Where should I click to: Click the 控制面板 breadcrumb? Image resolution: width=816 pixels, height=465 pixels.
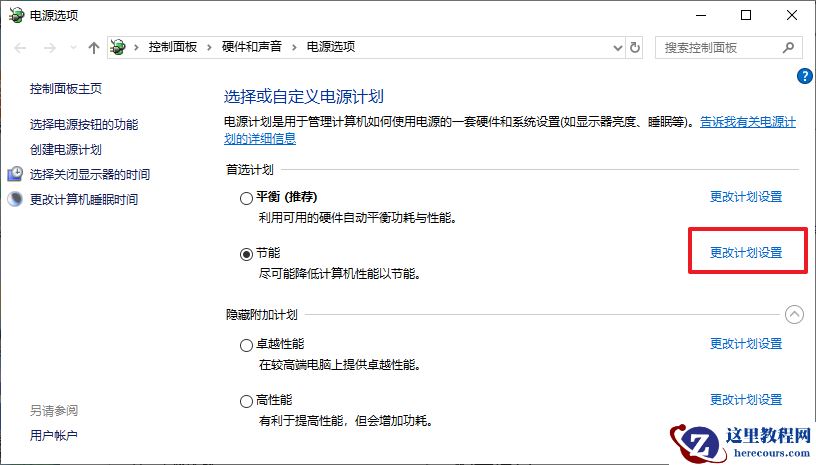click(173, 47)
